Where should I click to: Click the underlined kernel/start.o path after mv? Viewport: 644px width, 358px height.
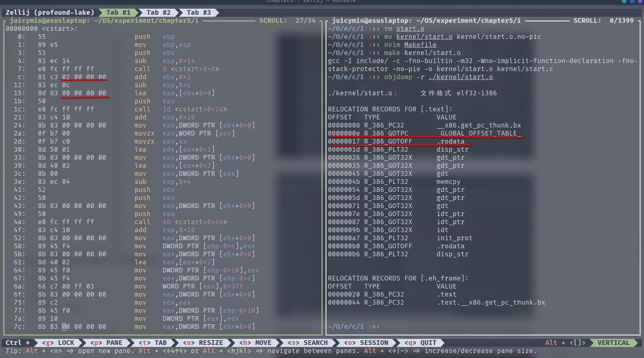click(424, 37)
